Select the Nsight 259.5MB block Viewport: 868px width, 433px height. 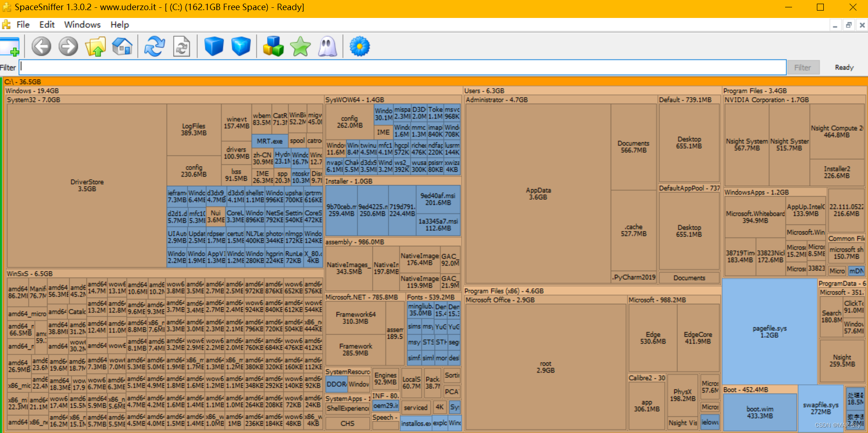point(842,361)
